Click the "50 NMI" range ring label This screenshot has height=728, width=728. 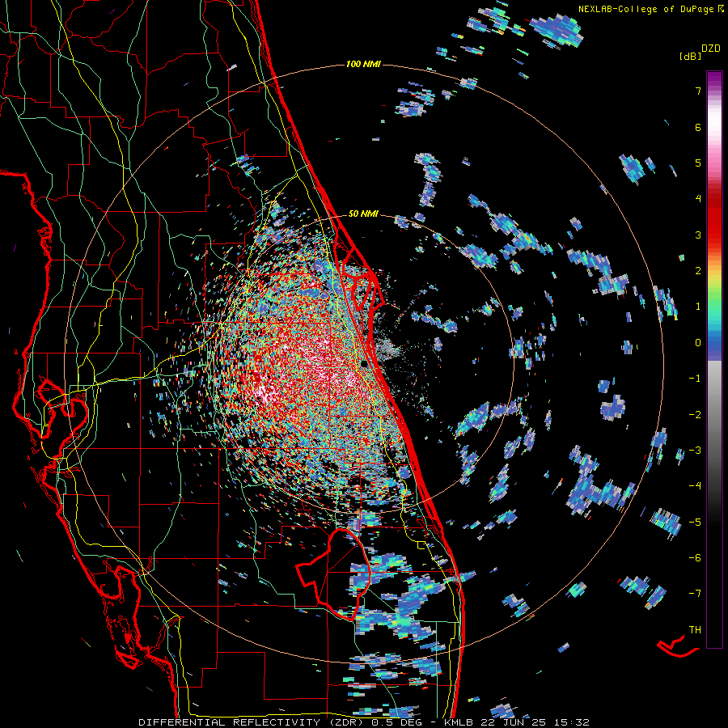(x=363, y=214)
